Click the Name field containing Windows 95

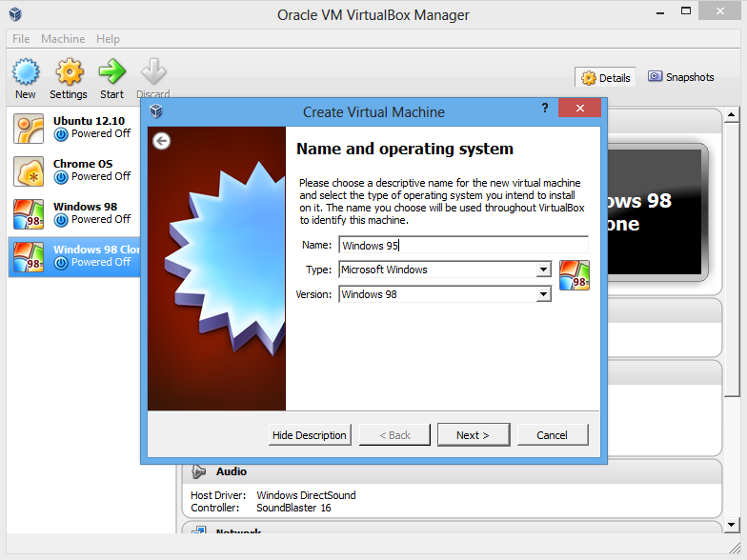463,245
